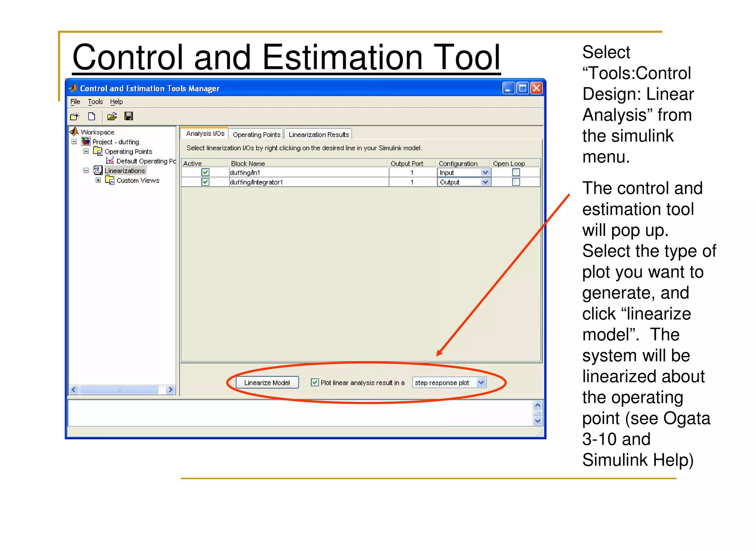Click the empty message log text area

click(300, 413)
